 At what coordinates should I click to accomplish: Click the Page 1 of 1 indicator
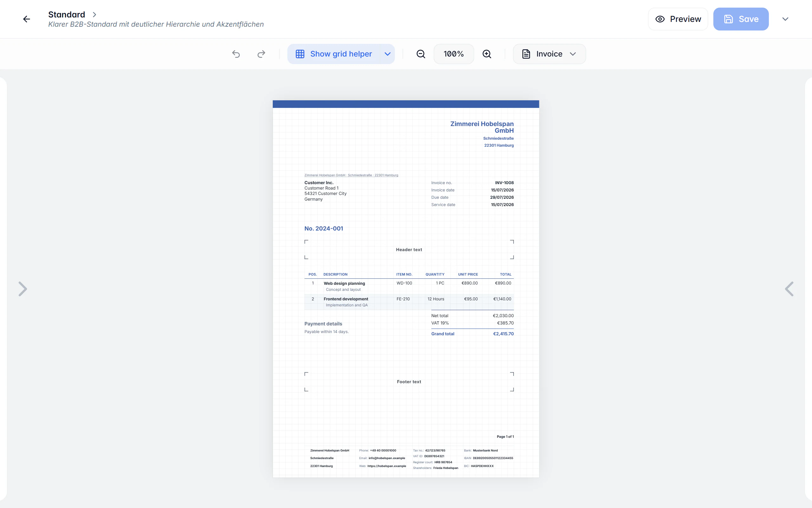505,437
